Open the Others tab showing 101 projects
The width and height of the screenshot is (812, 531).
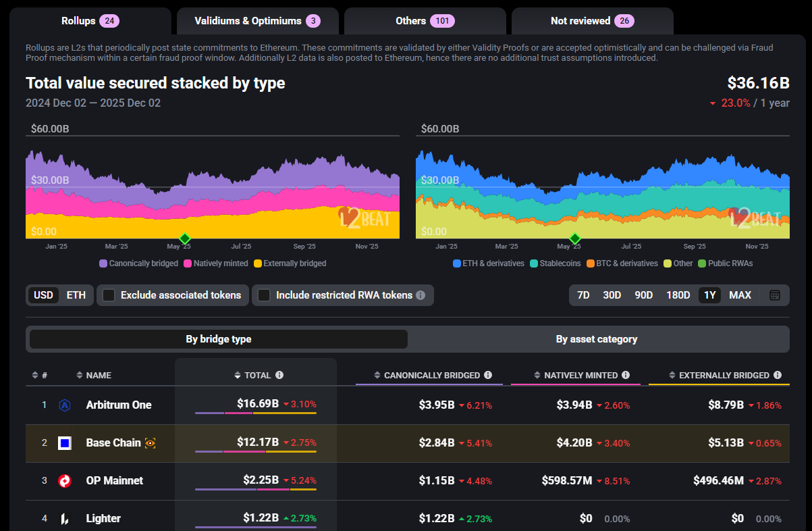425,21
